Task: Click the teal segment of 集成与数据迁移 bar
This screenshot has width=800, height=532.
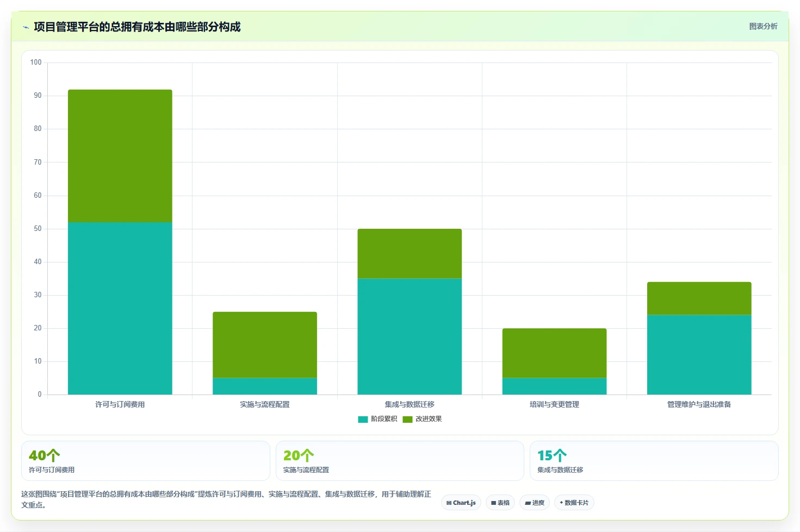Action: 410,336
